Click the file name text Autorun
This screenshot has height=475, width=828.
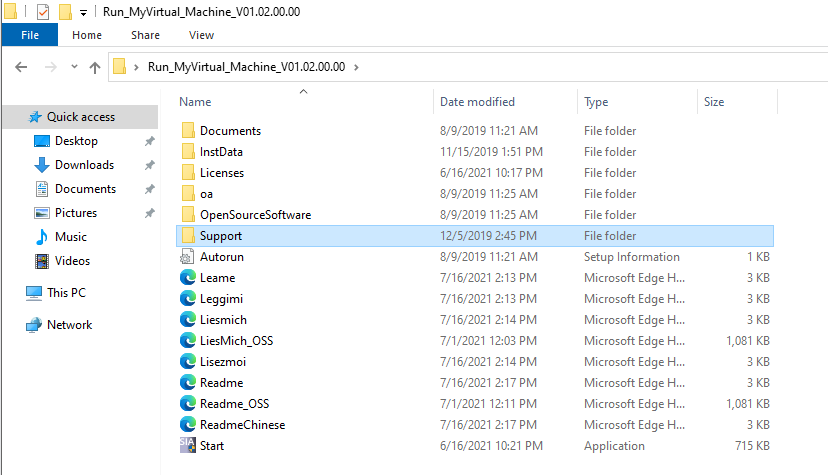[222, 257]
